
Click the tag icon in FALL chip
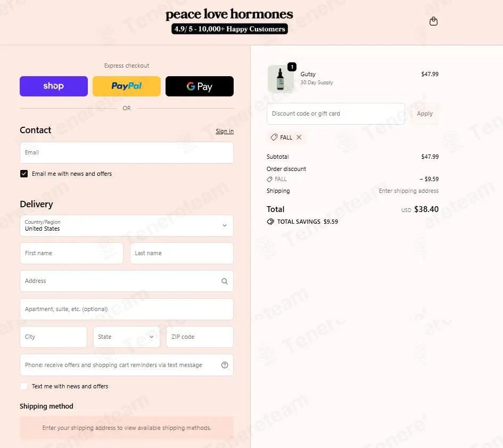click(x=274, y=137)
